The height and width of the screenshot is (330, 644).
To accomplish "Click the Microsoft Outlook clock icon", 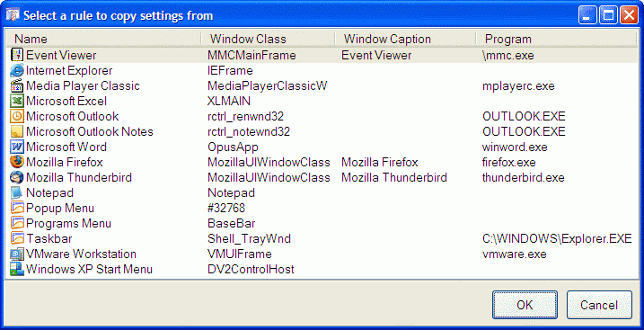I will point(17,116).
